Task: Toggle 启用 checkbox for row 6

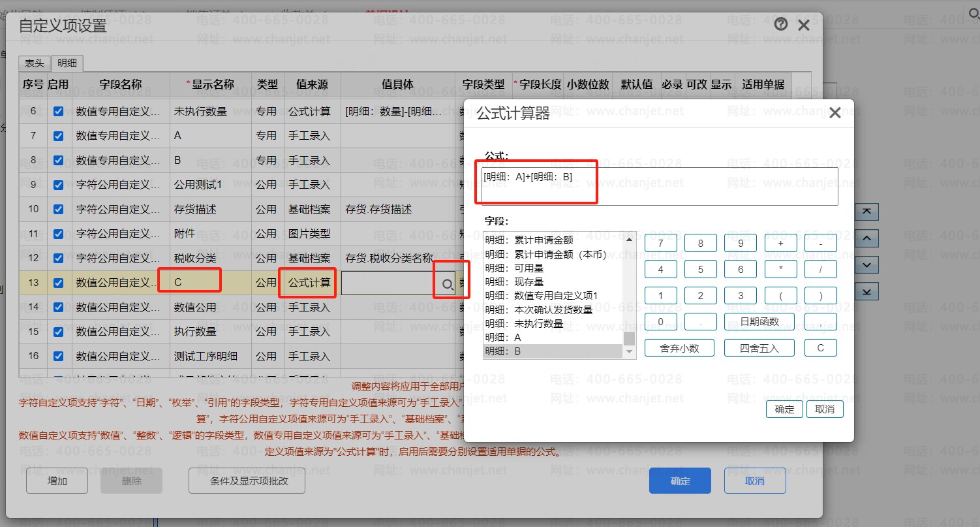Action: (x=59, y=112)
